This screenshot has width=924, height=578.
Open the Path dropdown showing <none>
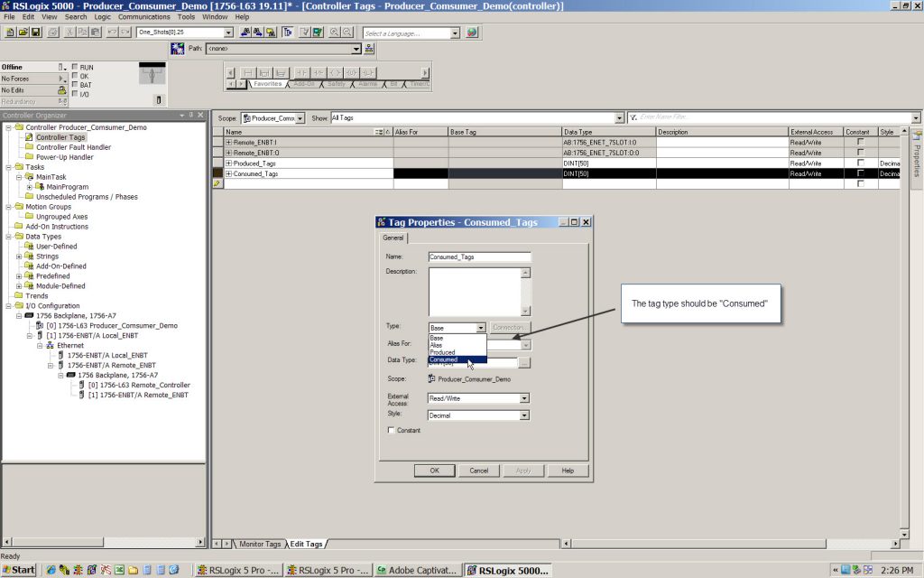pos(356,49)
